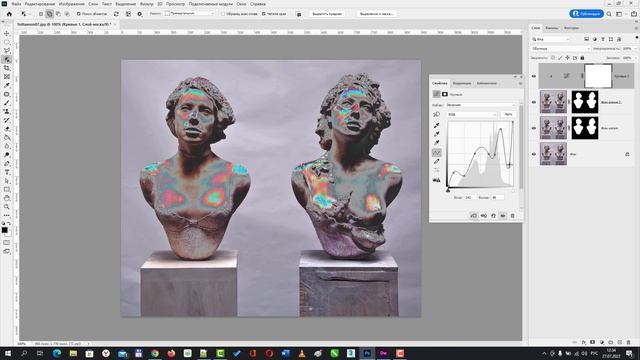Select the Lasso tool
Viewport: 640px width, 360px height.
(7, 51)
